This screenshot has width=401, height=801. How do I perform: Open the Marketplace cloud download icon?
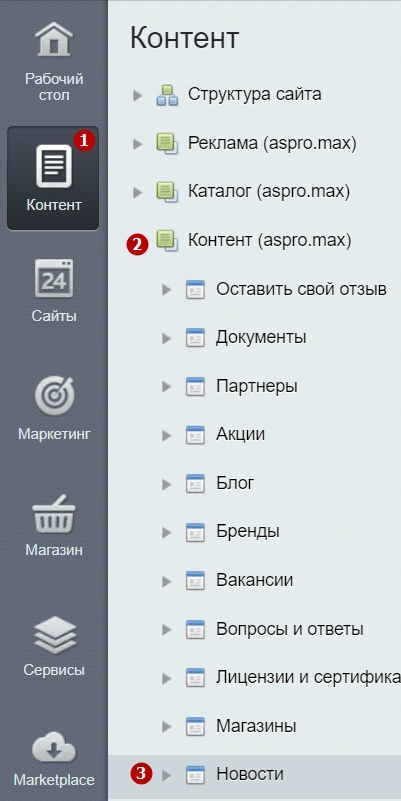coord(54,750)
